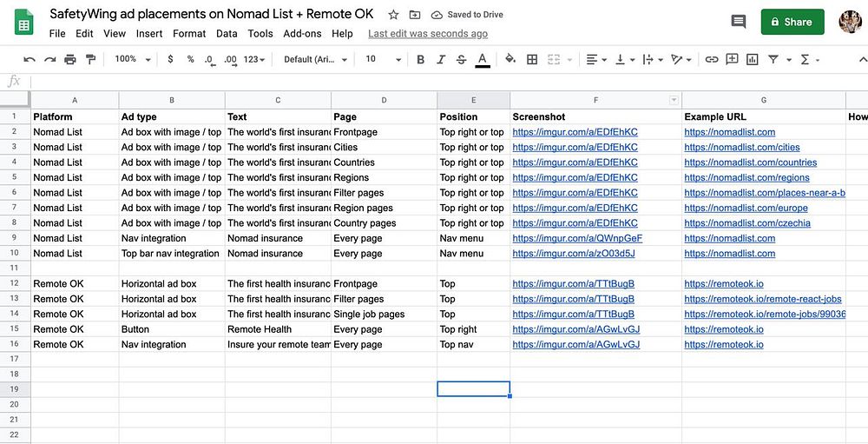The width and height of the screenshot is (868, 444).
Task: Open comment history icon
Action: (x=739, y=22)
